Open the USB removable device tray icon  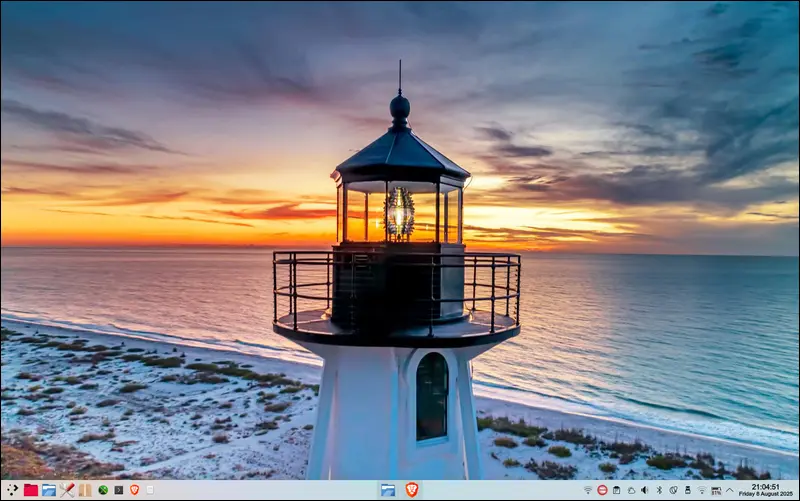click(x=688, y=490)
